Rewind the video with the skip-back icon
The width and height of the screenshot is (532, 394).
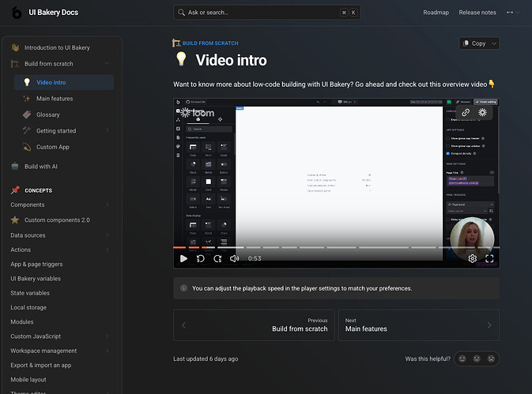200,258
